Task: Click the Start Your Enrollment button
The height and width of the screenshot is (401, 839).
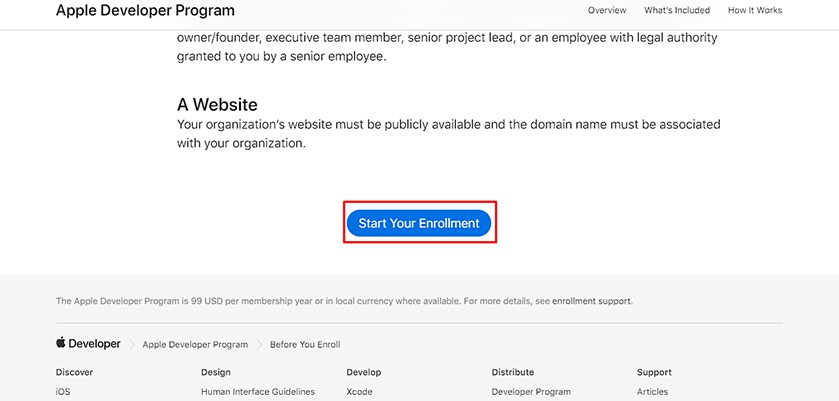Action: 419,223
